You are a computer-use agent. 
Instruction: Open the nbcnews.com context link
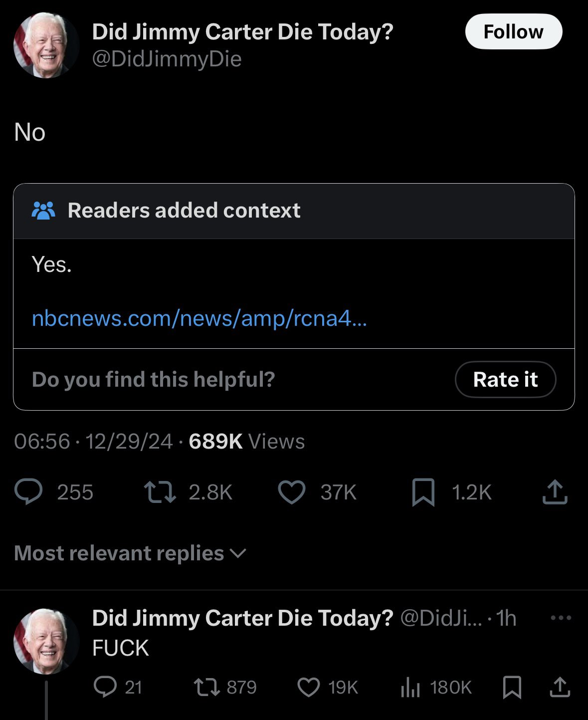pos(199,318)
